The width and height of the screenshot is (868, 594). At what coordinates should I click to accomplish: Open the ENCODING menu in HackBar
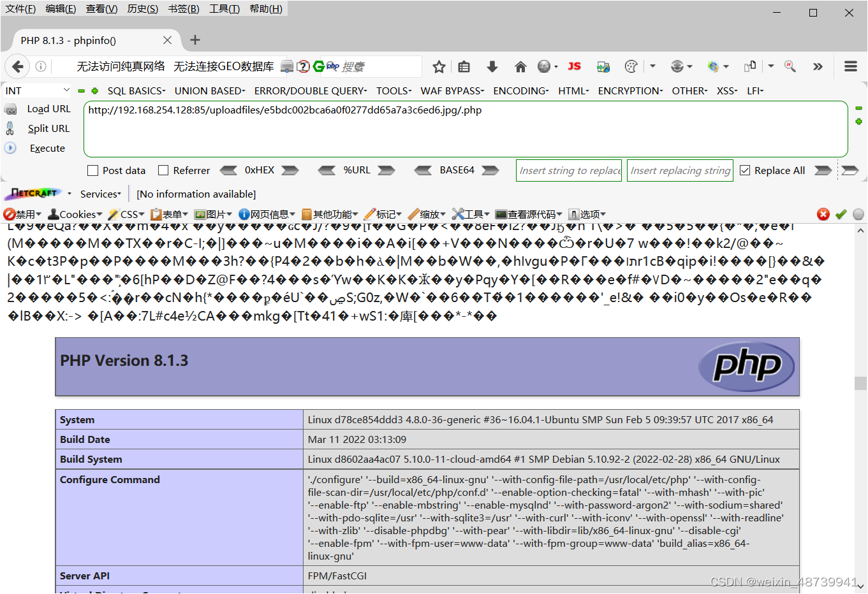[x=520, y=91]
